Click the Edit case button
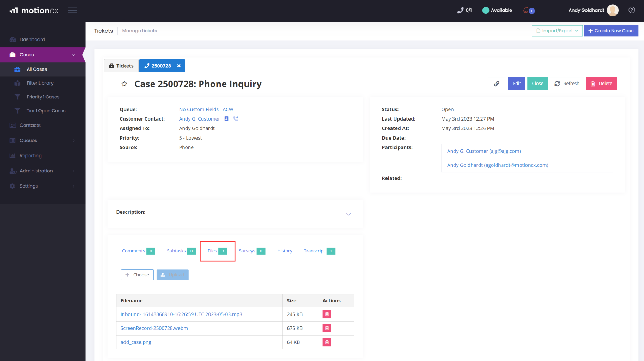644x361 pixels. coord(517,84)
